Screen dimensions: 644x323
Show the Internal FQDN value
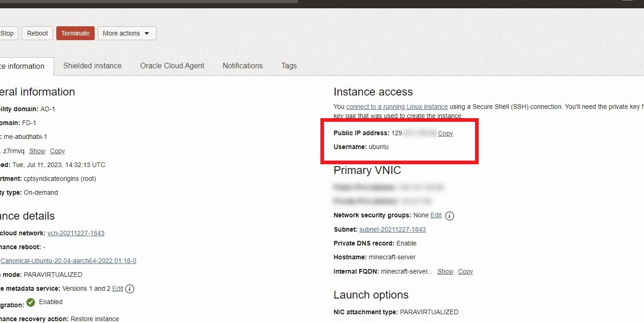(445, 271)
